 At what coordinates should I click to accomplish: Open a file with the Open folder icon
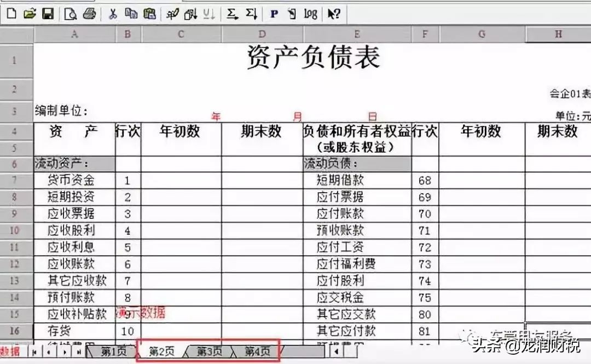click(29, 14)
